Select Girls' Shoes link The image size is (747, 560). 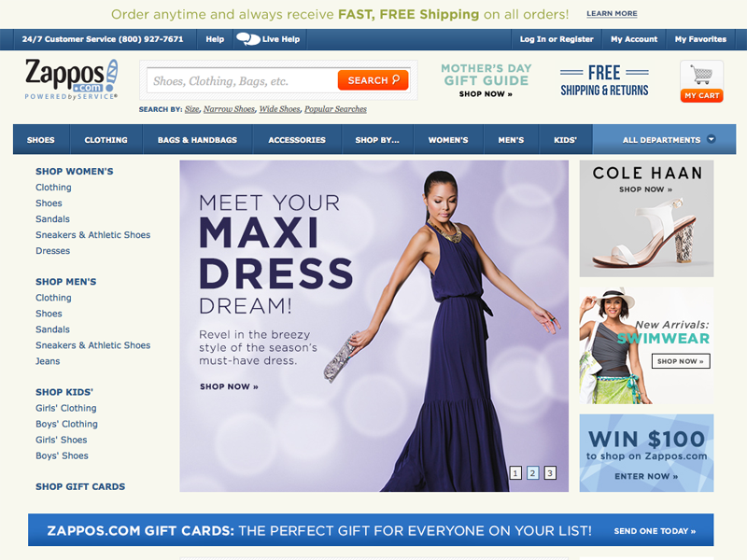pyautogui.click(x=62, y=440)
